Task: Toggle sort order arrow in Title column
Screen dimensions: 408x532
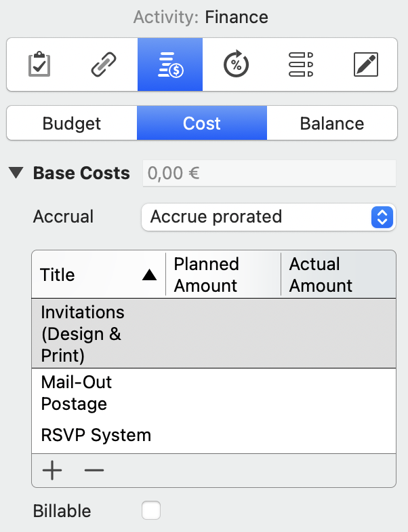Action: [149, 275]
